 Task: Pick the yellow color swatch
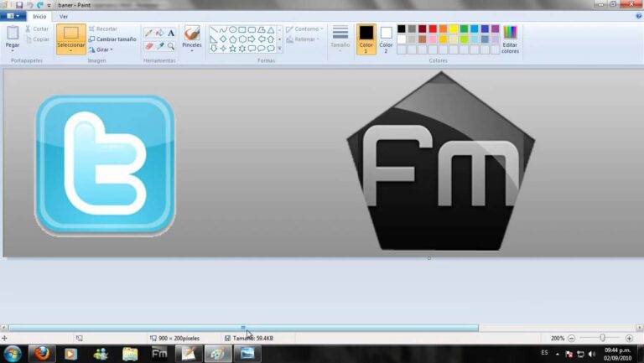click(x=454, y=29)
